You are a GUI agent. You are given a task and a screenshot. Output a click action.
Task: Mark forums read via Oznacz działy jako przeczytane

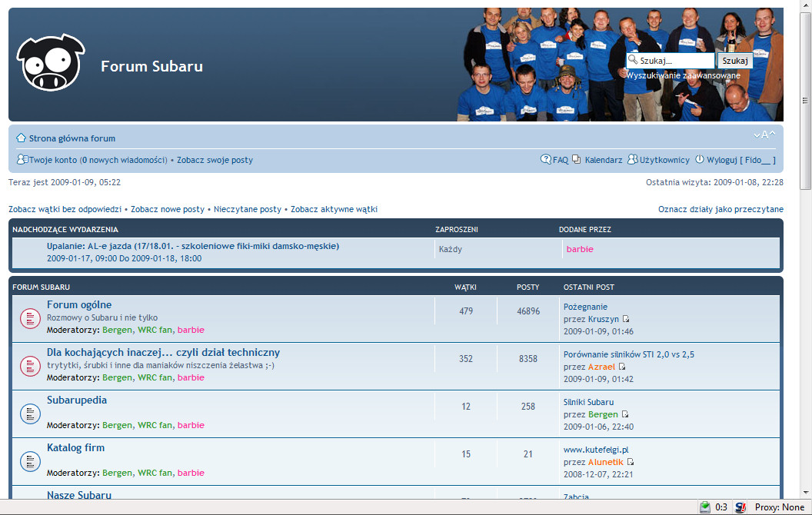tap(720, 209)
